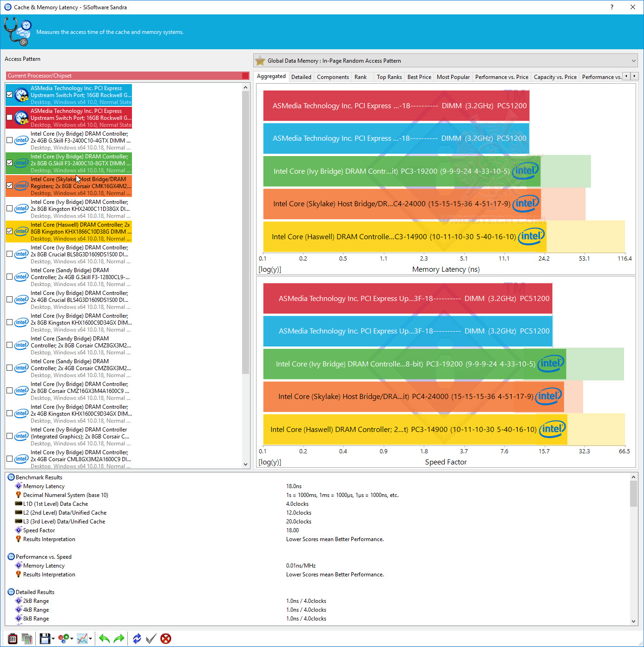Open the Best Price tab
Screen dimensions: 644x647
[419, 77]
